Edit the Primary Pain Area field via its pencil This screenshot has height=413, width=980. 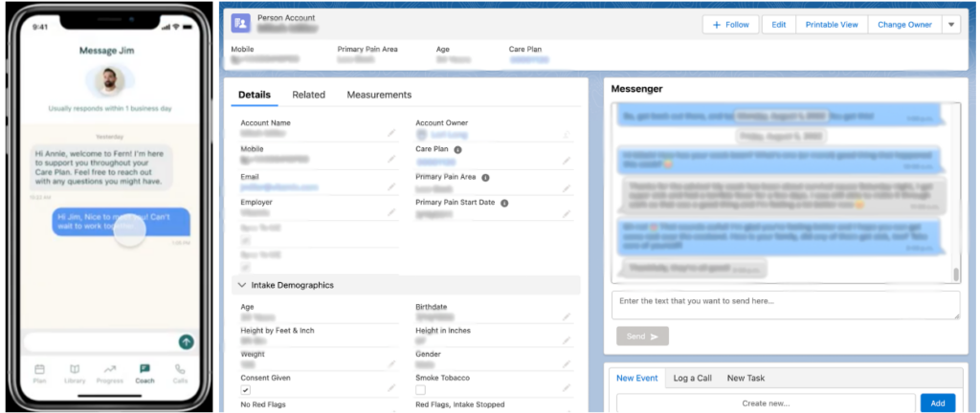(567, 187)
